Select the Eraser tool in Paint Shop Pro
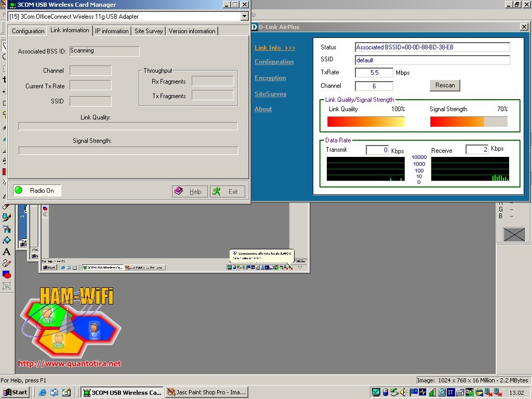This screenshot has width=532, height=399. coord(6,206)
